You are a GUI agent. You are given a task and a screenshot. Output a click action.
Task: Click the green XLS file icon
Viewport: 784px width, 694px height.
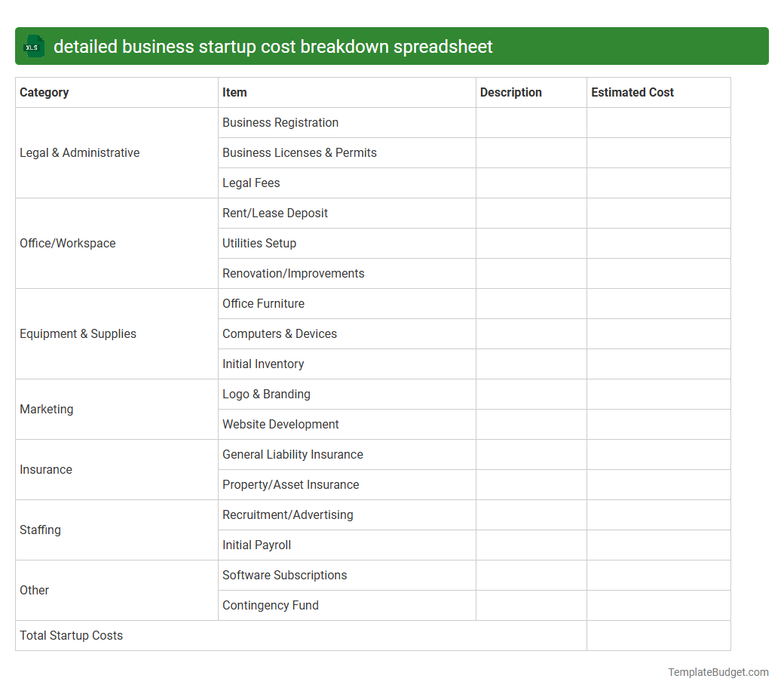pos(33,46)
